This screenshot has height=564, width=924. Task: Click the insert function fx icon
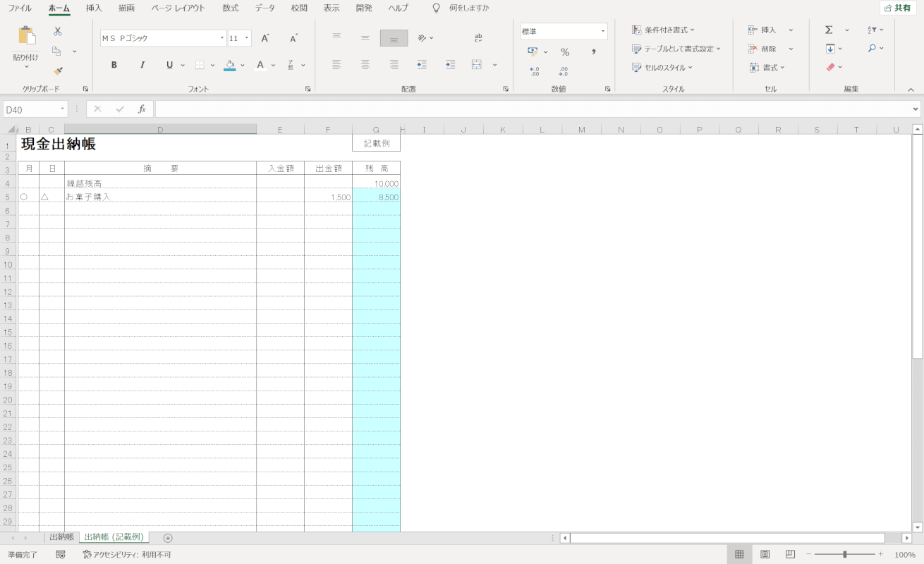(142, 109)
